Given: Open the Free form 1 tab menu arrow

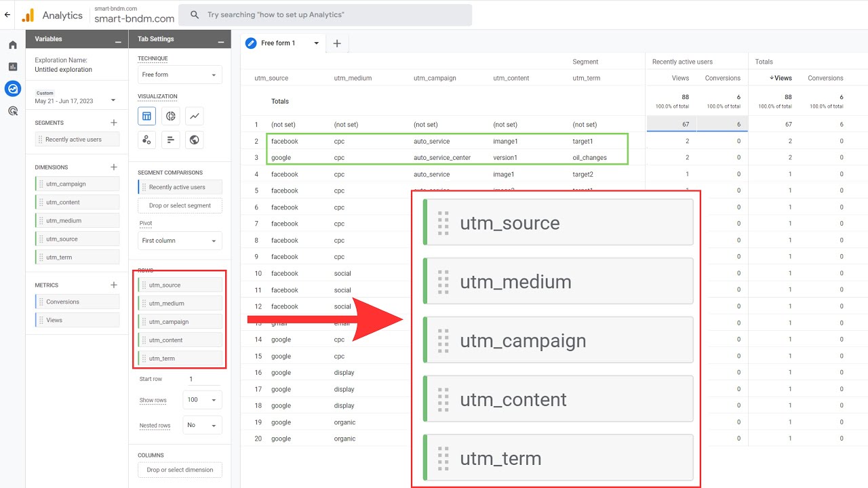Looking at the screenshot, I should click(x=316, y=43).
